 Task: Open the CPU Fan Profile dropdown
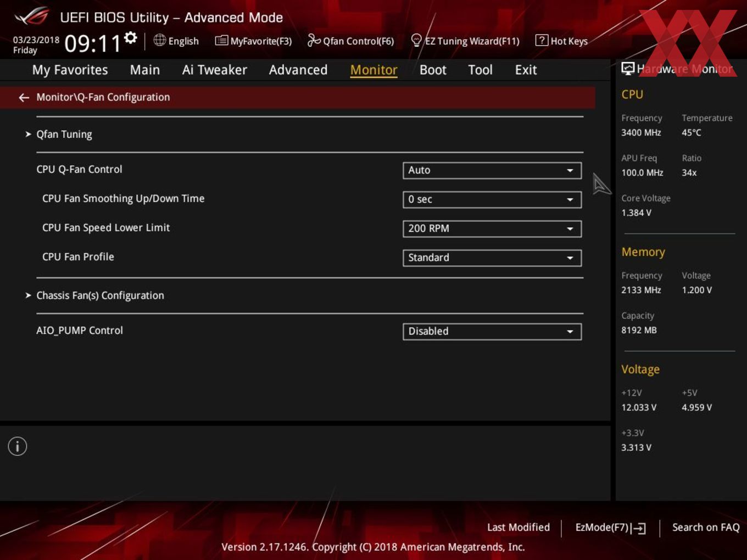[x=492, y=257]
